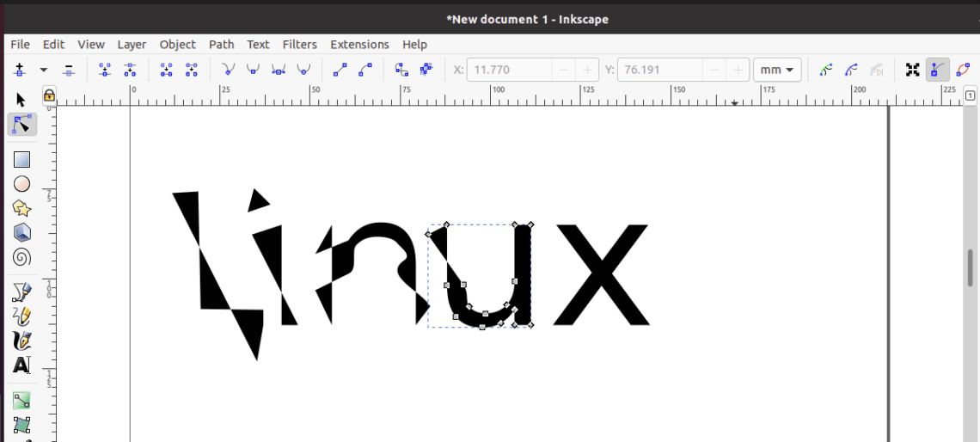Click Join selected nodes icon
This screenshot has height=442, width=980.
(x=105, y=70)
